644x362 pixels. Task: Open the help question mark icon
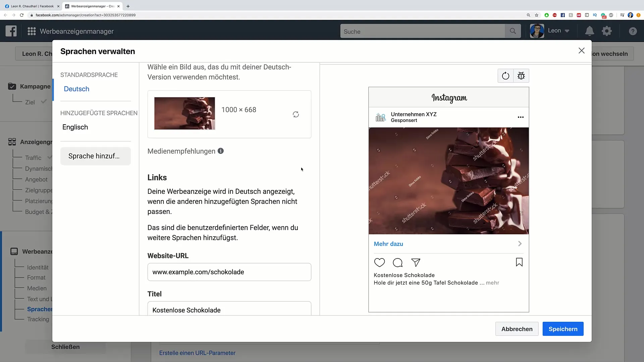pyautogui.click(x=633, y=31)
